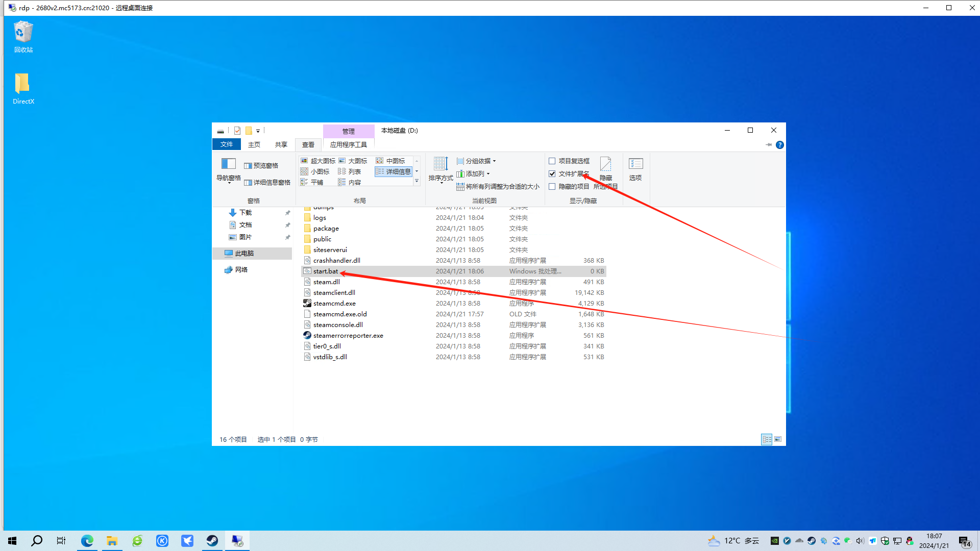Select the start.bat file row
980x551 pixels.
(326, 271)
